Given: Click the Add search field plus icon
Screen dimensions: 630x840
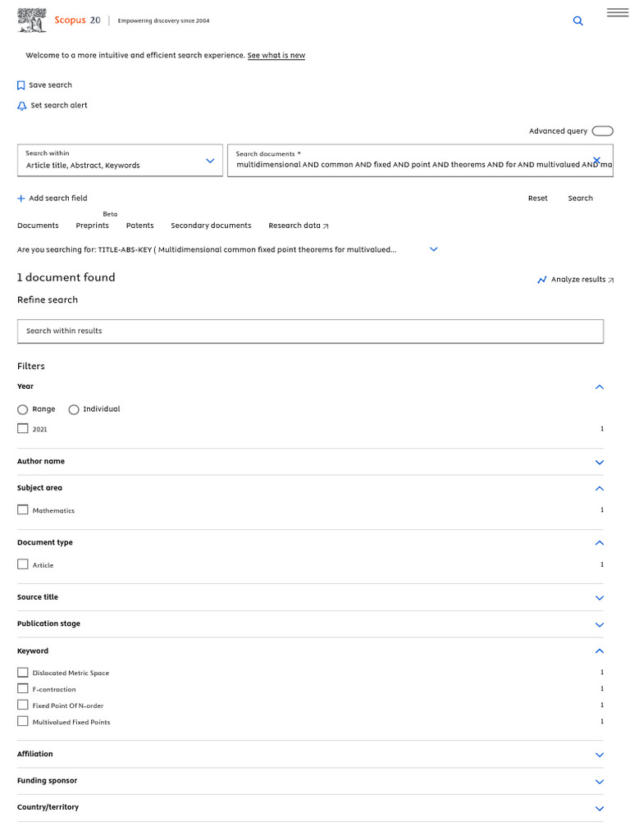Looking at the screenshot, I should (21, 199).
